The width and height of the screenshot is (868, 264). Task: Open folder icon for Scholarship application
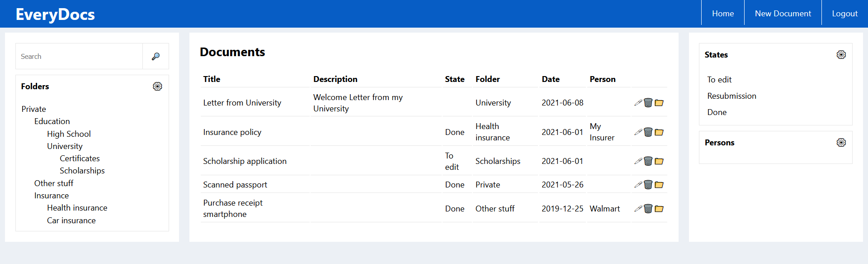(659, 161)
